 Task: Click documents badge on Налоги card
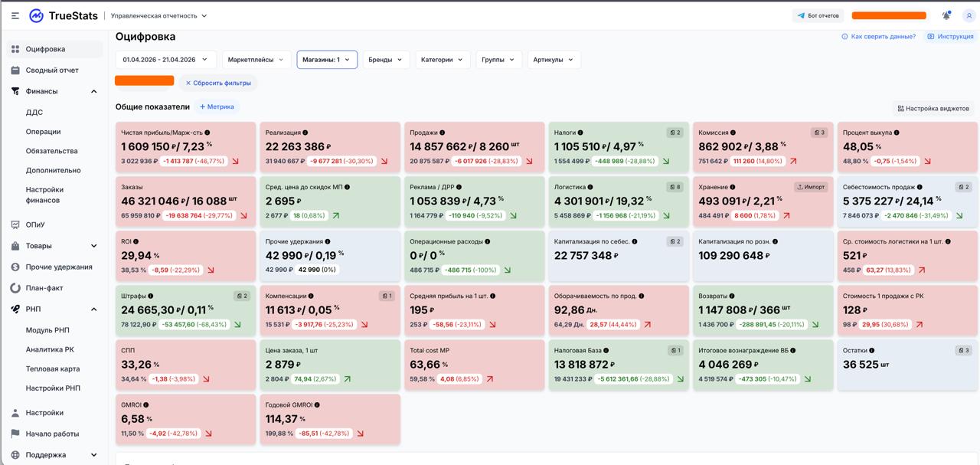[x=674, y=133]
